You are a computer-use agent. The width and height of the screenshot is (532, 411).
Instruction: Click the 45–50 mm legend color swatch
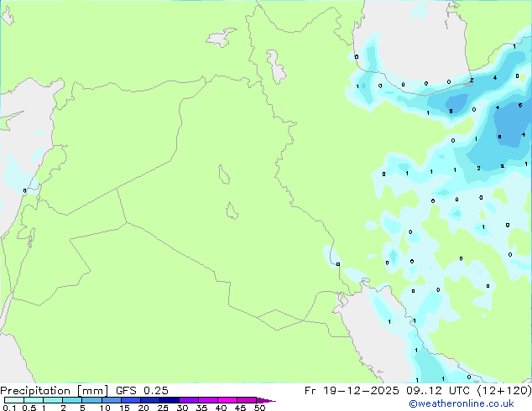pyautogui.click(x=247, y=400)
